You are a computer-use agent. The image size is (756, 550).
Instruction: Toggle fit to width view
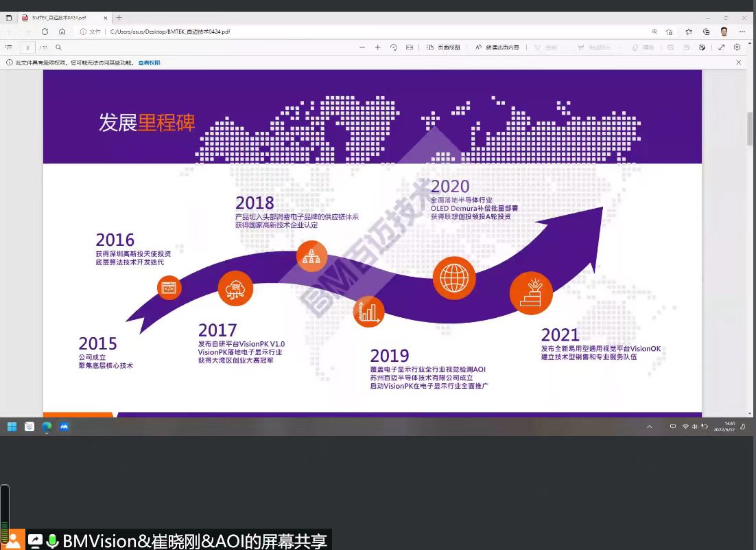pos(410,47)
